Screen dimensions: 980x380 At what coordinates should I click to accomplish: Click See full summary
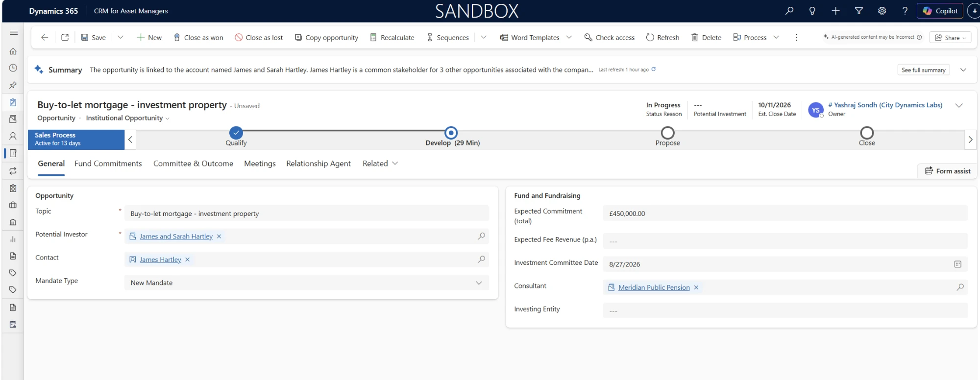[x=923, y=70]
